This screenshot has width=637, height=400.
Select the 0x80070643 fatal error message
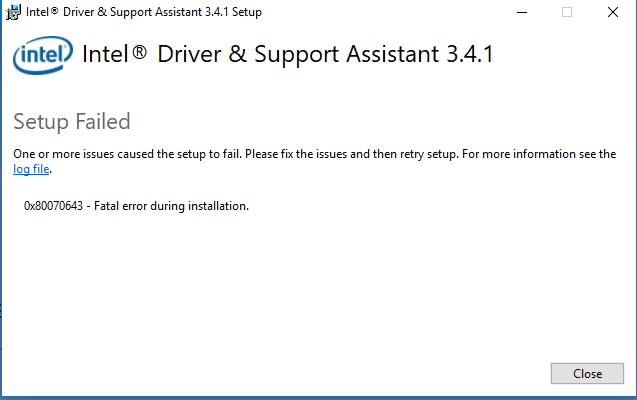(x=136, y=206)
